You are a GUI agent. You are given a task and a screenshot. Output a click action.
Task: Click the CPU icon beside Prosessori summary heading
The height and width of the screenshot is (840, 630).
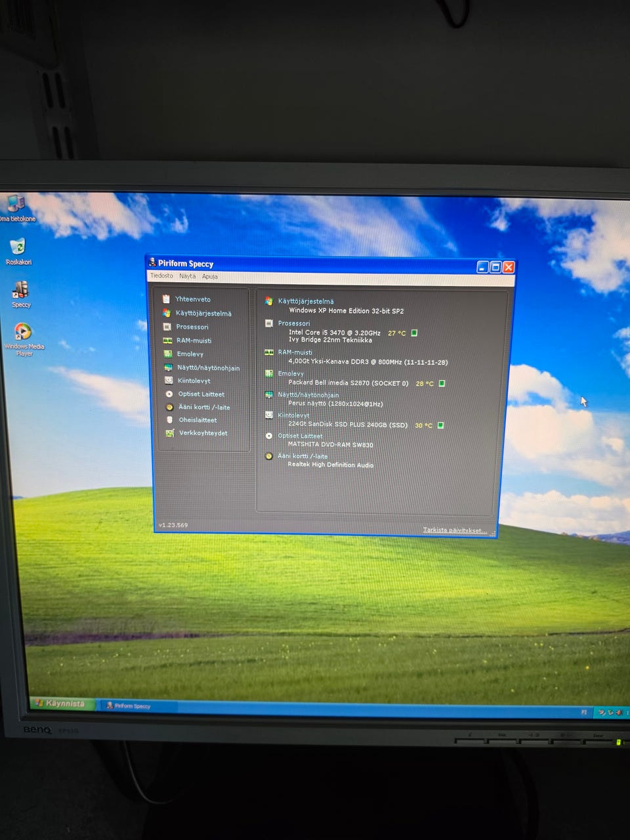tap(268, 324)
